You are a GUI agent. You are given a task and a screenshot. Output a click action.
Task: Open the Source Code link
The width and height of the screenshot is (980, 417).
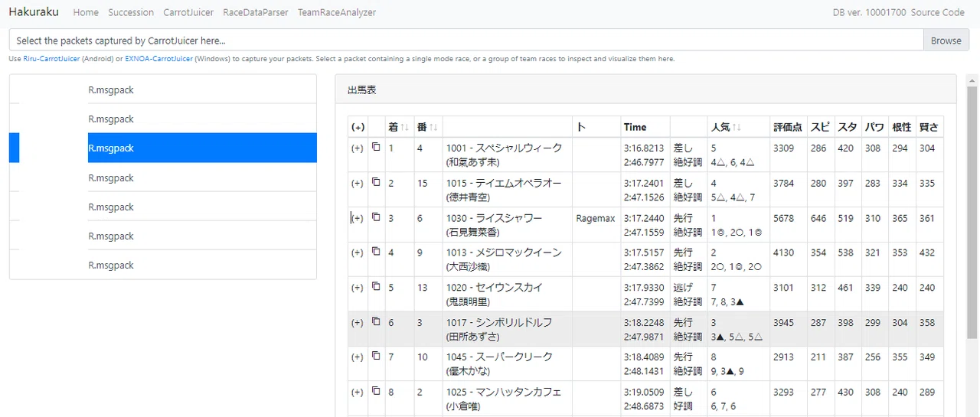[x=937, y=12]
